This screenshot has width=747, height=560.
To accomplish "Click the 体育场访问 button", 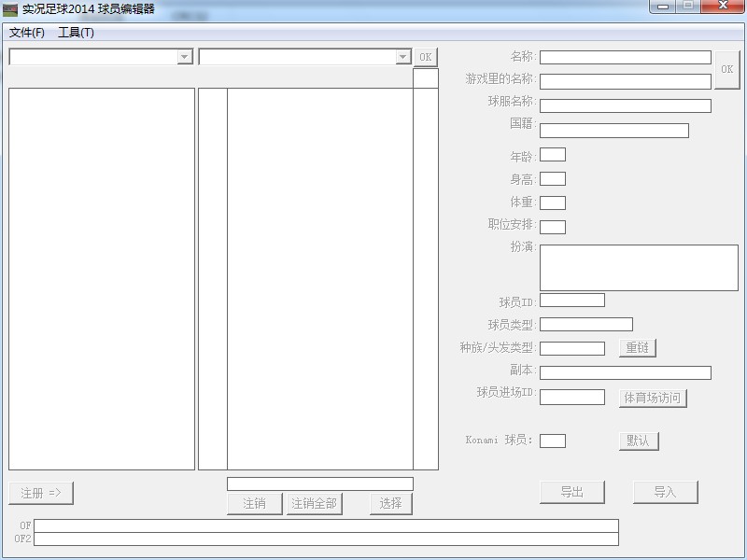I will [653, 399].
